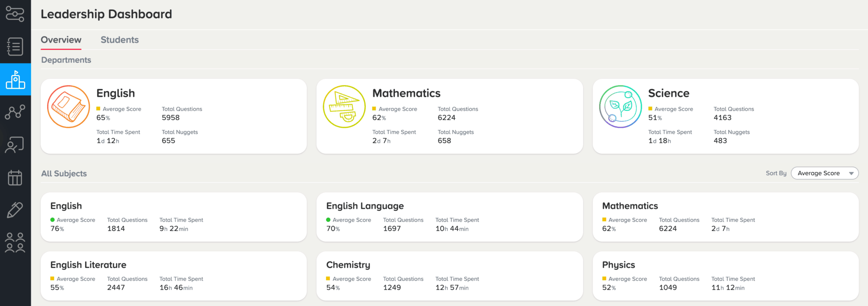The width and height of the screenshot is (868, 306).
Task: Open the Sort By Average Score dropdown
Action: (825, 173)
